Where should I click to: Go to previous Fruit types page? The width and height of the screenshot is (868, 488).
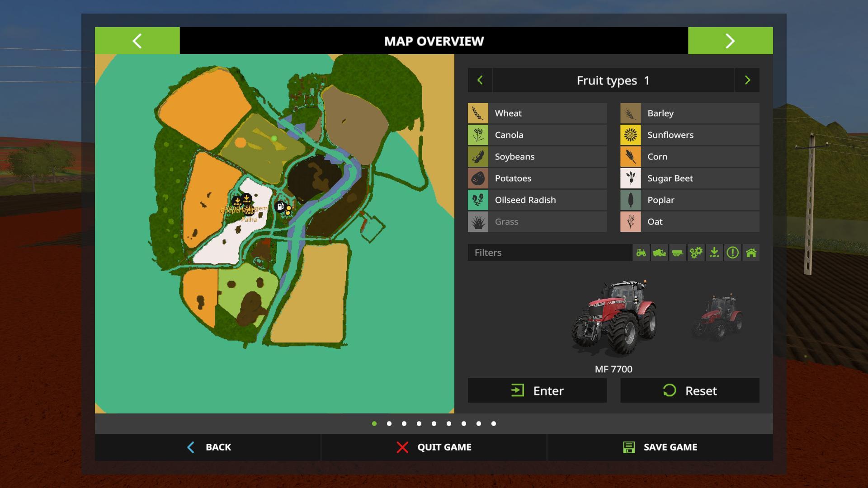[480, 80]
